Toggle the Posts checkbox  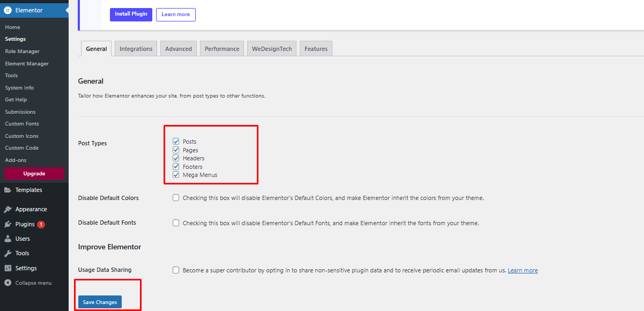pos(176,142)
